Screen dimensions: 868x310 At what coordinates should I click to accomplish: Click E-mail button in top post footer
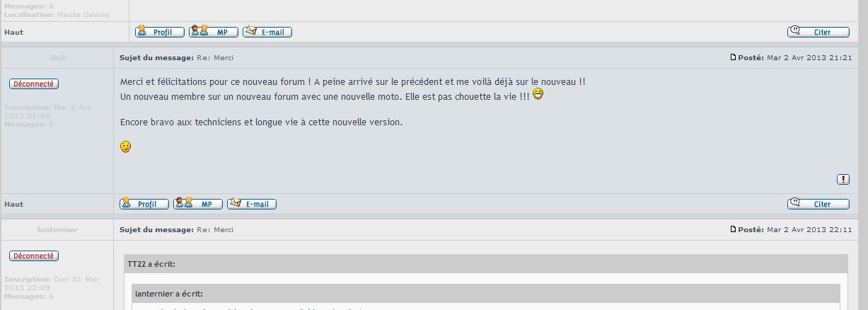coord(267,32)
